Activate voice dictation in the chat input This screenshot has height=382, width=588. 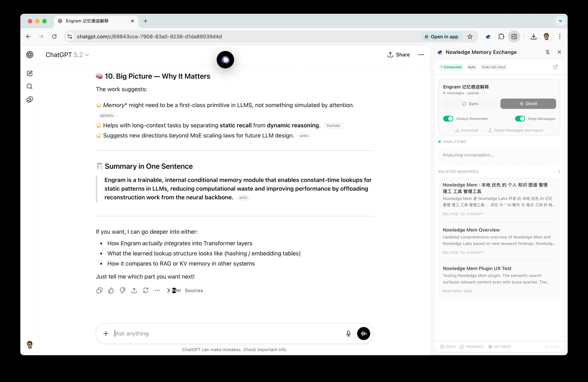(348, 334)
